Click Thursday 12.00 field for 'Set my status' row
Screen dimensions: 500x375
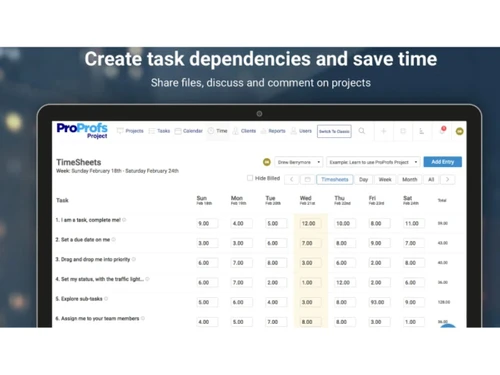[345, 282]
